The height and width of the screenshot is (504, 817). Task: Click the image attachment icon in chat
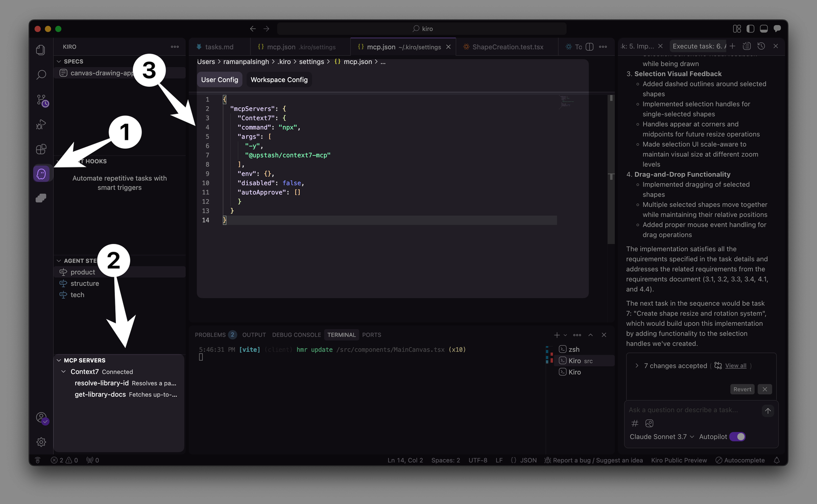coord(649,423)
